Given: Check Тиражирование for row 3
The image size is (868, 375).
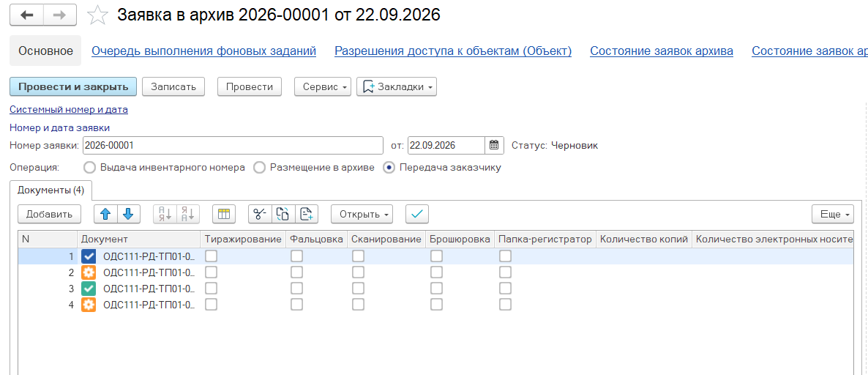Looking at the screenshot, I should pos(211,288).
